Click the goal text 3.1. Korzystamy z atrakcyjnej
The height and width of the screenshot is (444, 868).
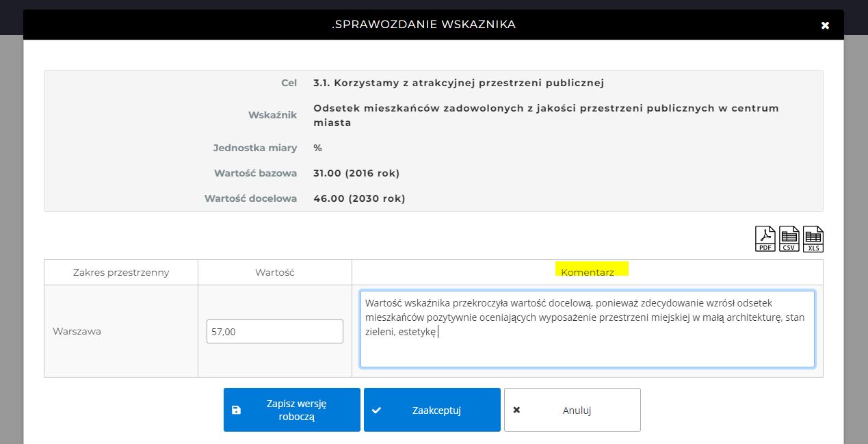tap(458, 83)
